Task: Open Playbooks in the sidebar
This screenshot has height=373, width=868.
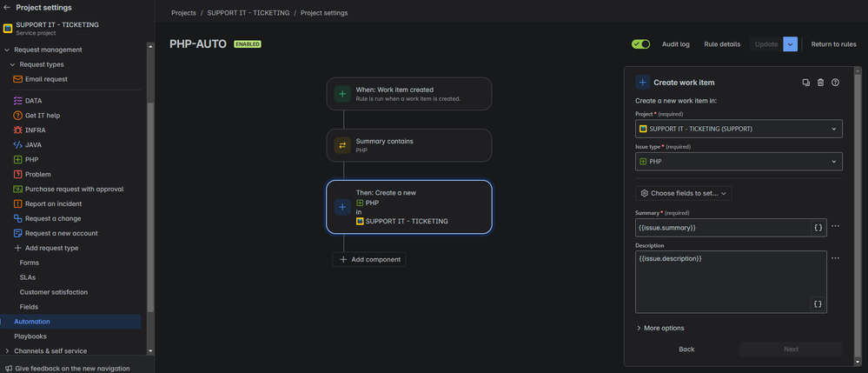Action: point(30,336)
